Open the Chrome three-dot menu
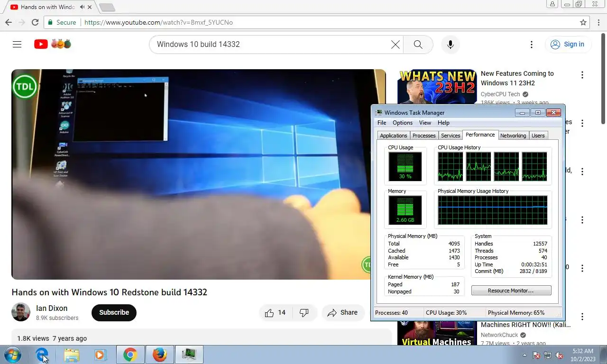 click(598, 22)
